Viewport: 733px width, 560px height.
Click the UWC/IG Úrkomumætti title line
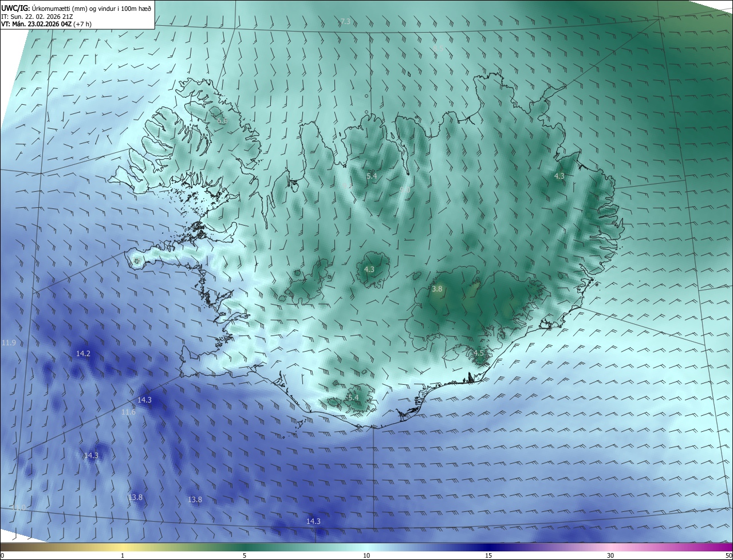(76, 8)
